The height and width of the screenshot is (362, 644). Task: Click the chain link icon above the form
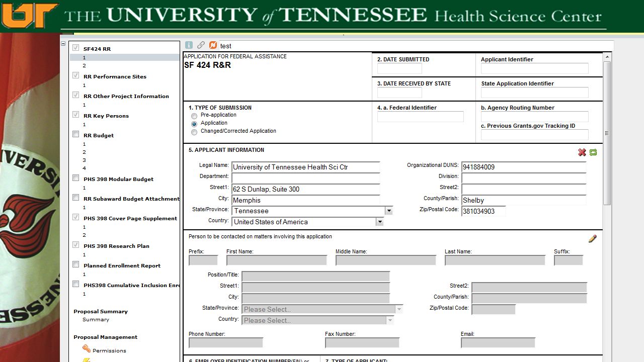(x=201, y=45)
